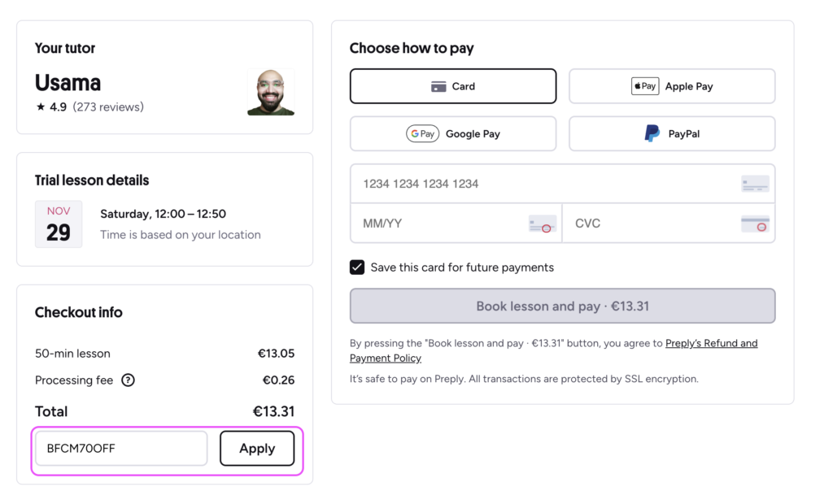Choose the Google Pay payment option

tap(453, 134)
